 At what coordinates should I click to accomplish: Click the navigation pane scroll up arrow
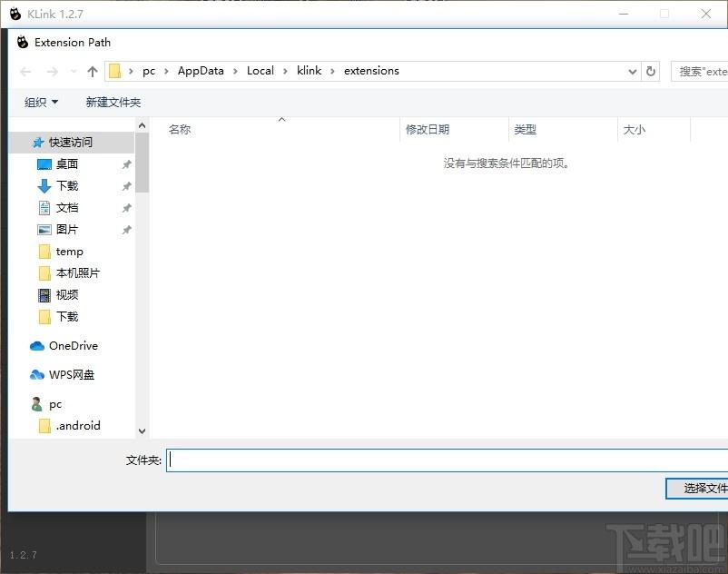143,125
